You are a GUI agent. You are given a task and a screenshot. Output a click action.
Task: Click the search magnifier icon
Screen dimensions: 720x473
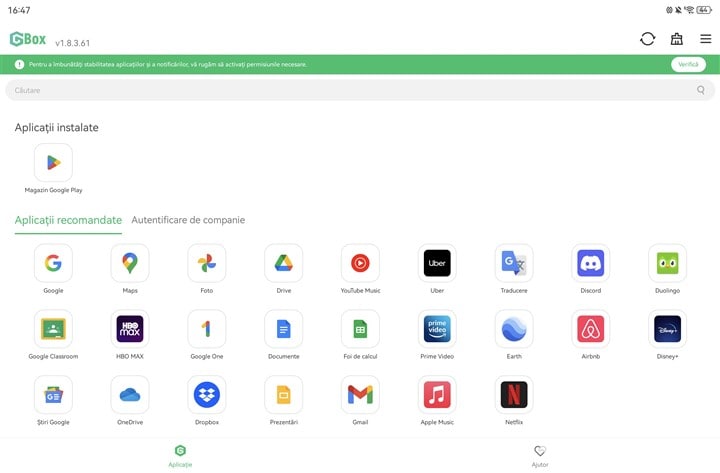(701, 90)
